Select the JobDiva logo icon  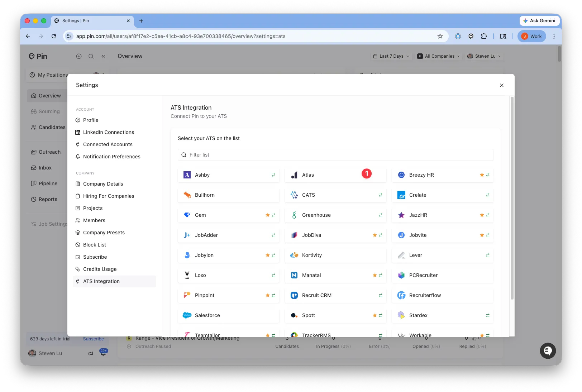pos(294,235)
